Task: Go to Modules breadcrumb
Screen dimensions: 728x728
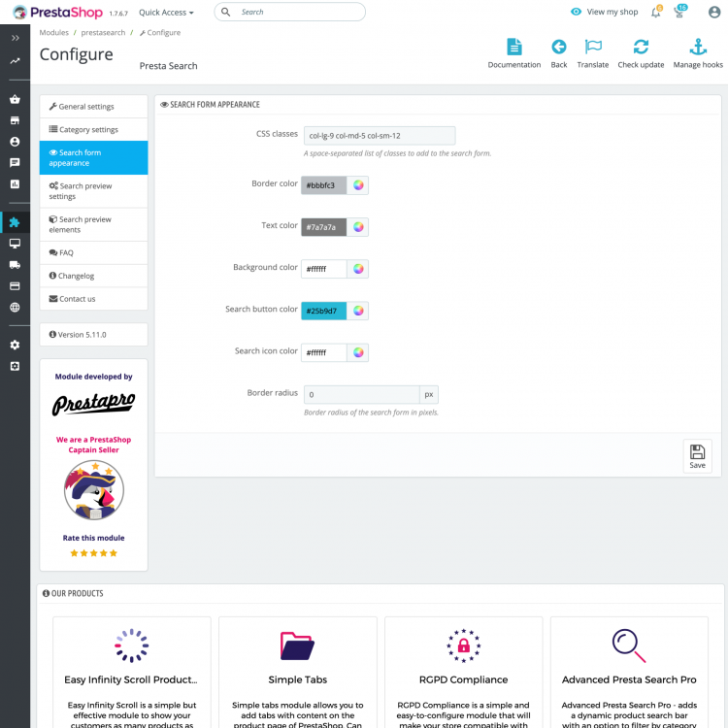Action: (x=53, y=32)
